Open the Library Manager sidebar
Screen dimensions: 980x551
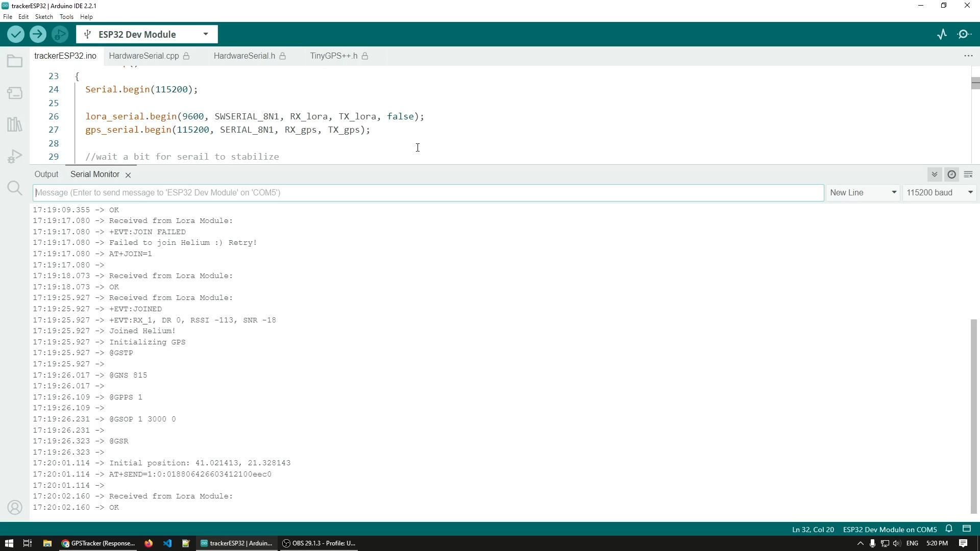(15, 124)
